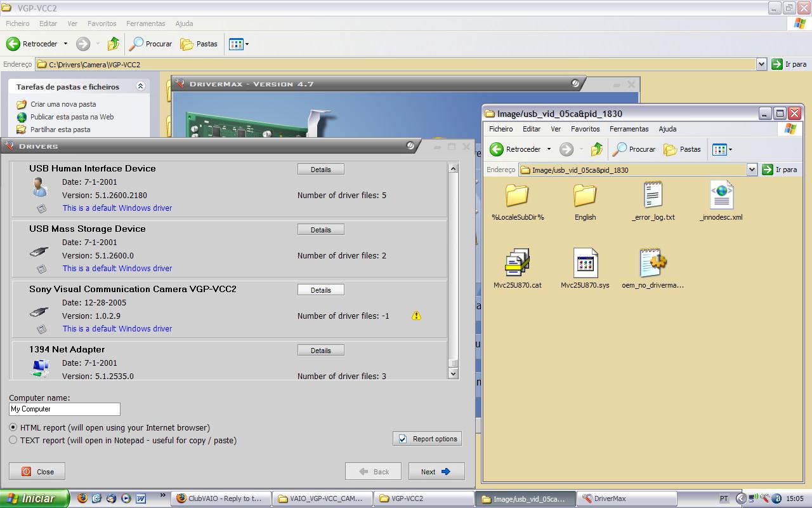Screen dimensions: 812x508
Task: Open Favoritos menu in Image/usb_vid window
Action: click(585, 129)
